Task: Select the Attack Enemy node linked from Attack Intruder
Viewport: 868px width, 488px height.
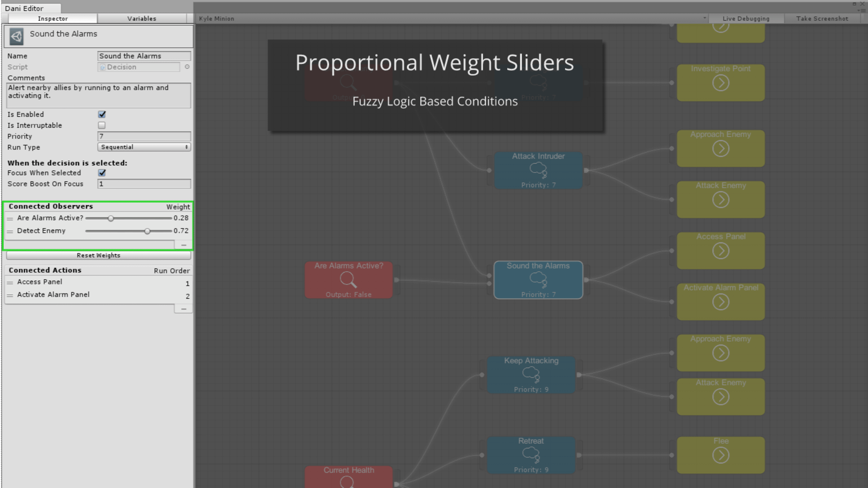Action: point(721,199)
